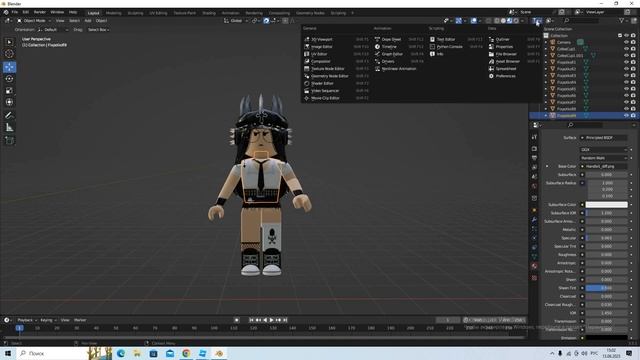Image resolution: width=640 pixels, height=360 pixels.
Task: Select the Rotate tool
Action: pyautogui.click(x=9, y=79)
